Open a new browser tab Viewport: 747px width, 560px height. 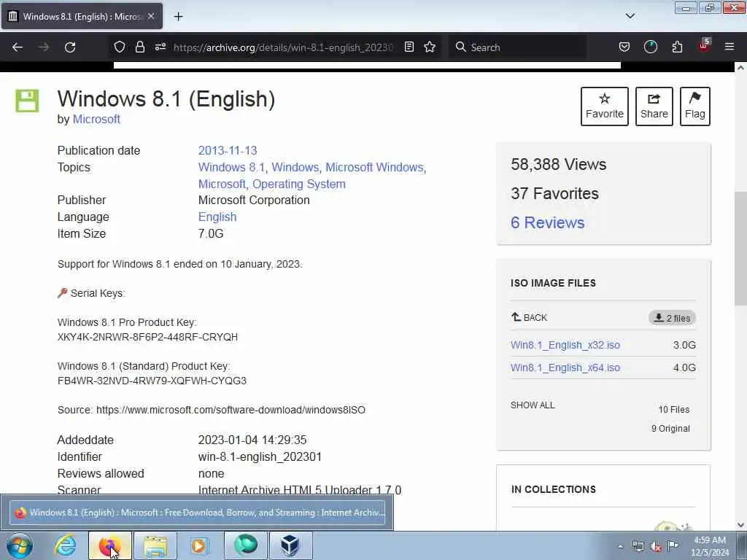[x=178, y=17]
